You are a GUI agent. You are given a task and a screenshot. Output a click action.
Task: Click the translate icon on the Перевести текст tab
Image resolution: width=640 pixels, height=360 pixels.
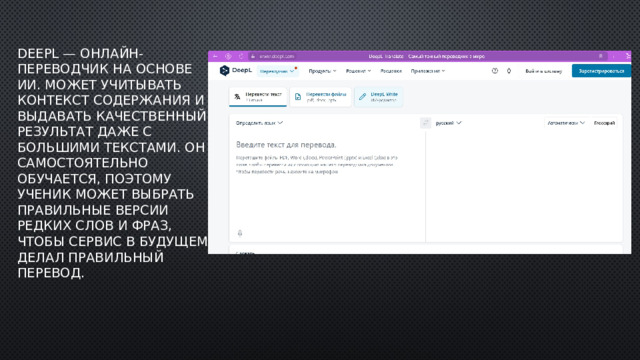point(237,97)
